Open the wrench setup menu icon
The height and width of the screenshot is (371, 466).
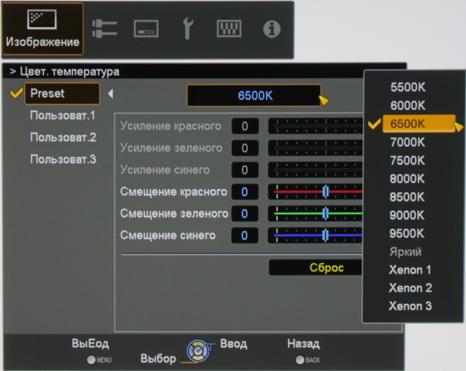coord(187,29)
